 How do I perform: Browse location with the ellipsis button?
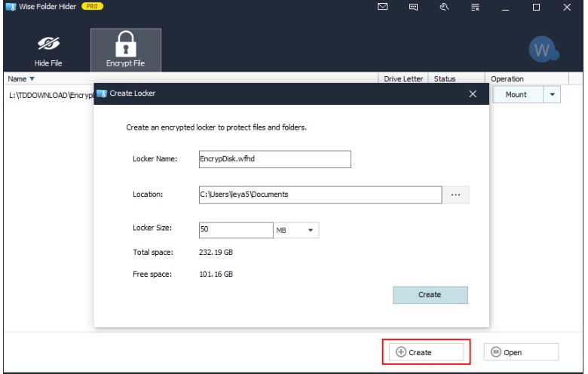(x=455, y=195)
